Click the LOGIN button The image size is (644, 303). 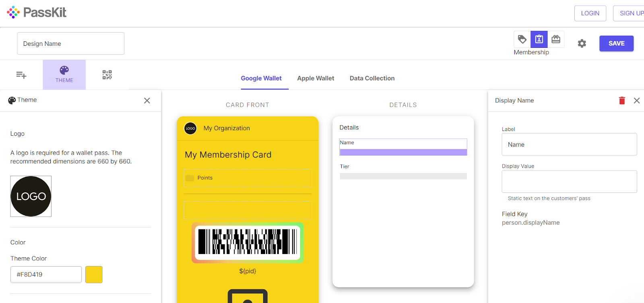pyautogui.click(x=590, y=13)
